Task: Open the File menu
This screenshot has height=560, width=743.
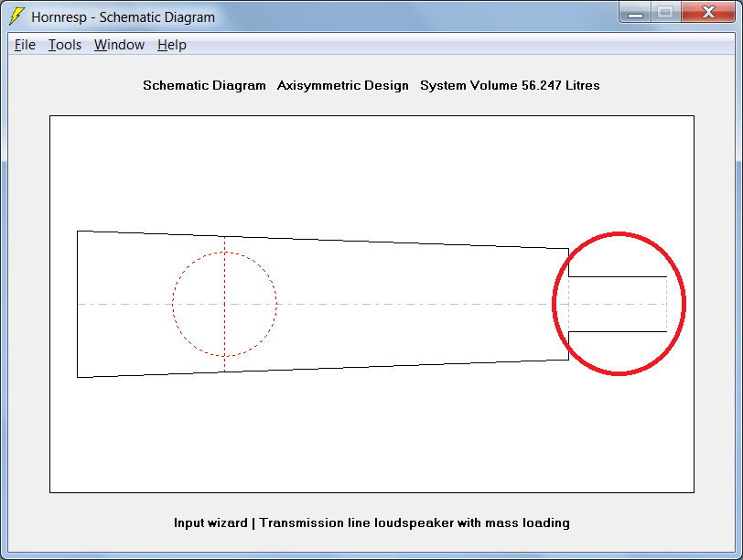Action: (x=25, y=45)
